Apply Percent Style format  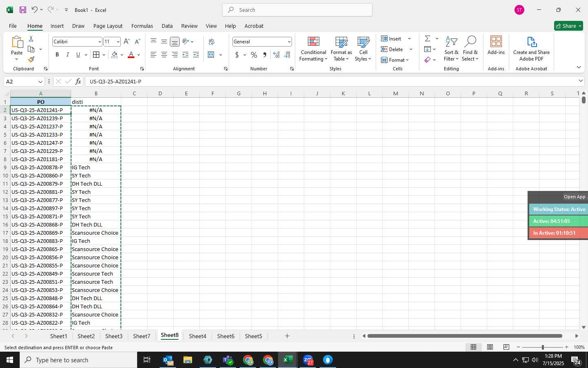254,55
